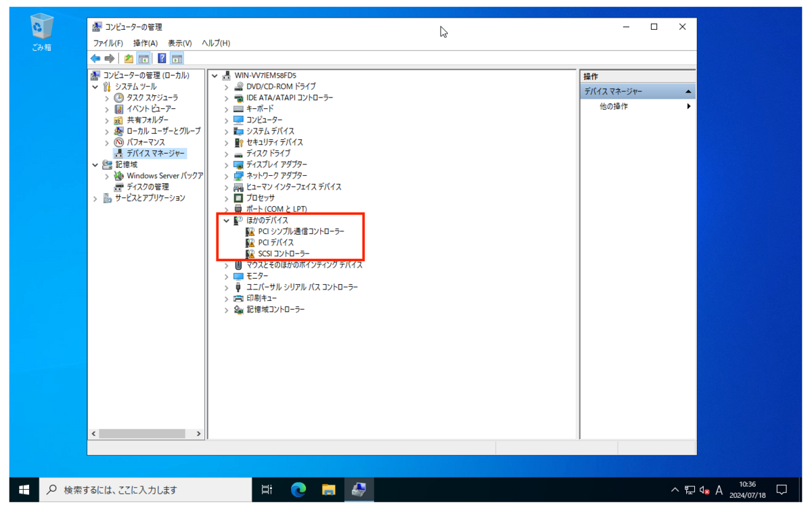
Task: Open the ヘルプ(H) menu
Action: (216, 43)
